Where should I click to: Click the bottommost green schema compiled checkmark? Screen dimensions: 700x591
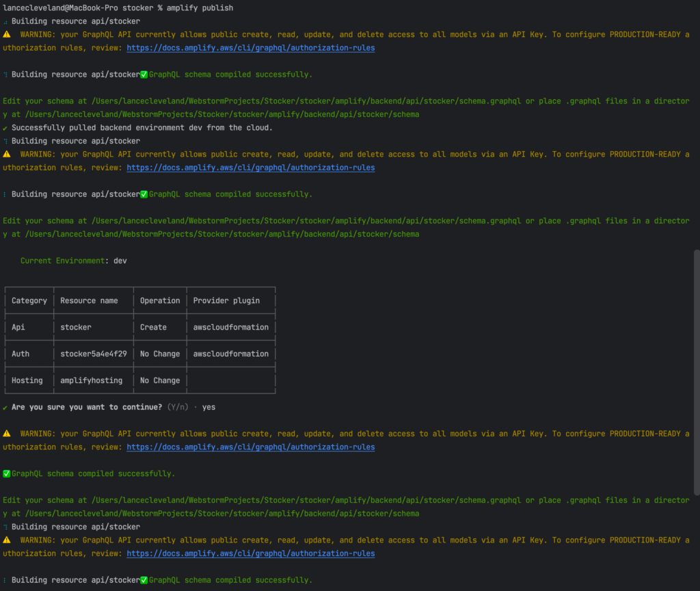point(143,579)
